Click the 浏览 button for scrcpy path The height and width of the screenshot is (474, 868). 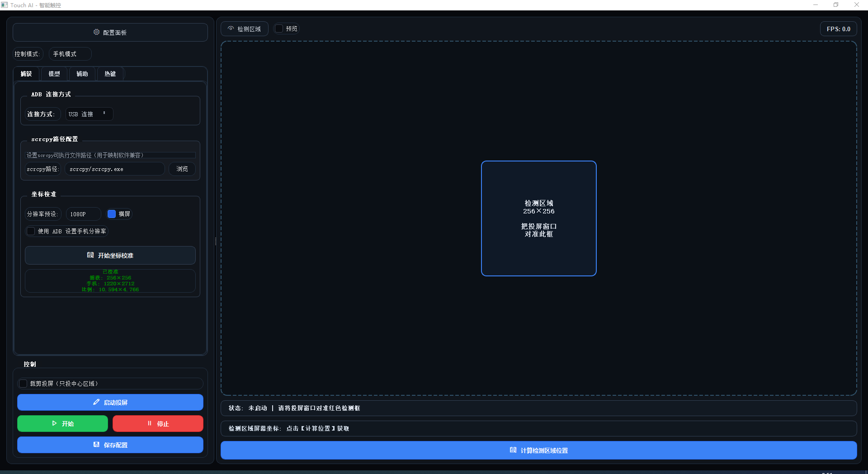(x=182, y=169)
